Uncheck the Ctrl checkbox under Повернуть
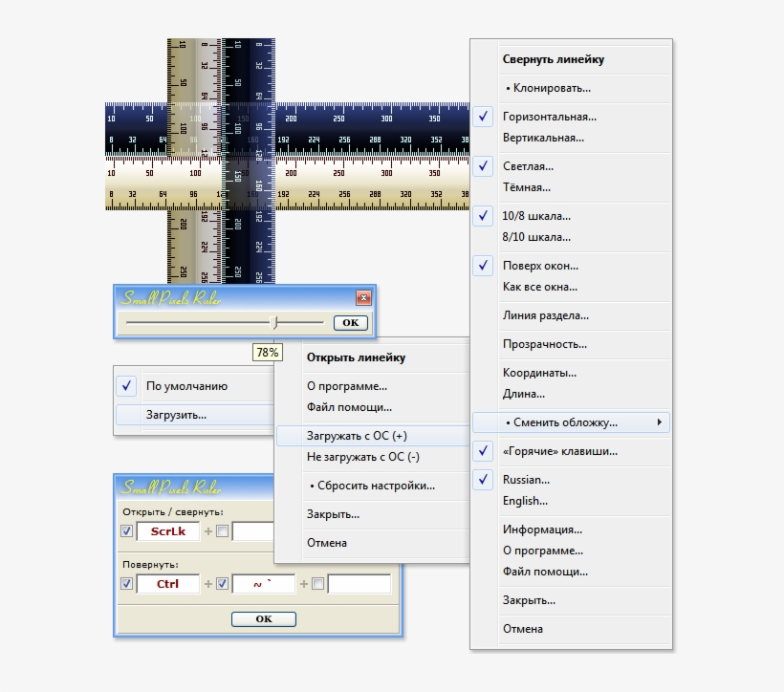784x692 pixels. pos(128,583)
